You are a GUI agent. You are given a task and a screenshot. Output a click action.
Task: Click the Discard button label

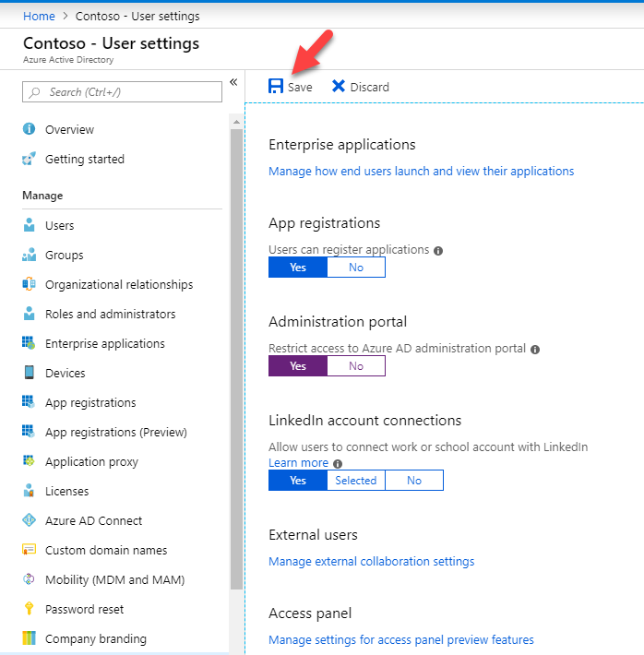(369, 87)
